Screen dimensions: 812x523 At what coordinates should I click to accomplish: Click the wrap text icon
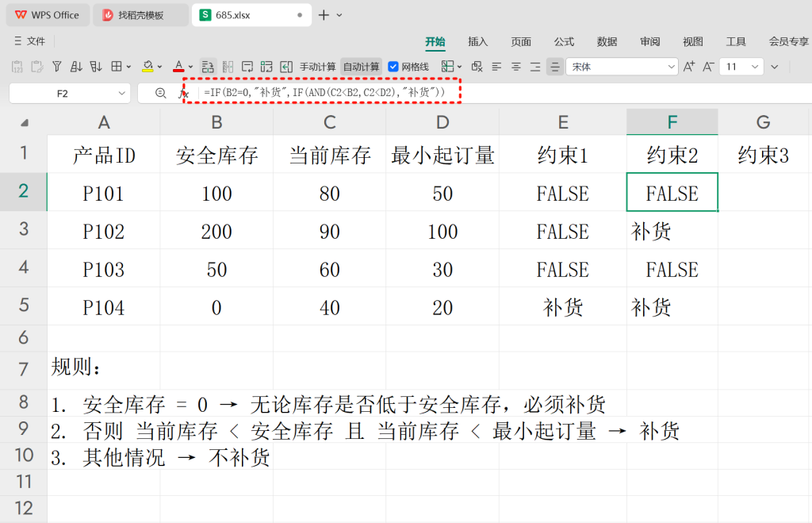click(247, 67)
